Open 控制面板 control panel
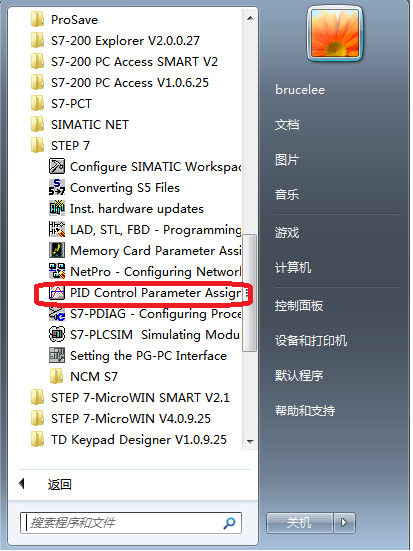413x551 pixels. coord(299,306)
